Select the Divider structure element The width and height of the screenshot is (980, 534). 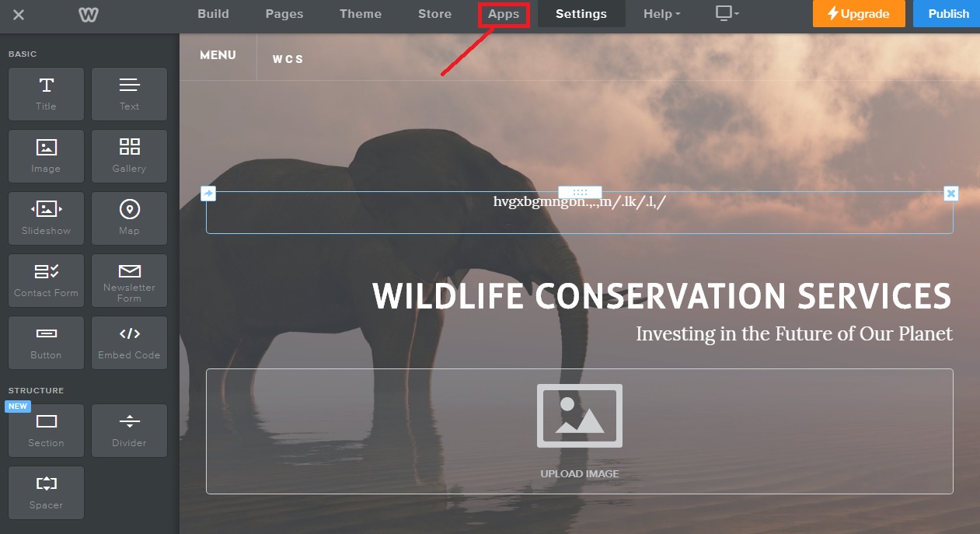[129, 430]
